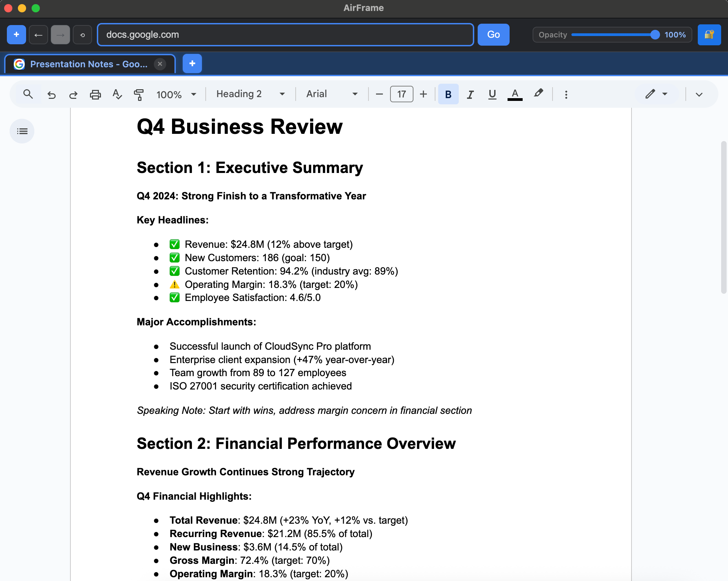Toggle bold formatting off

[448, 94]
